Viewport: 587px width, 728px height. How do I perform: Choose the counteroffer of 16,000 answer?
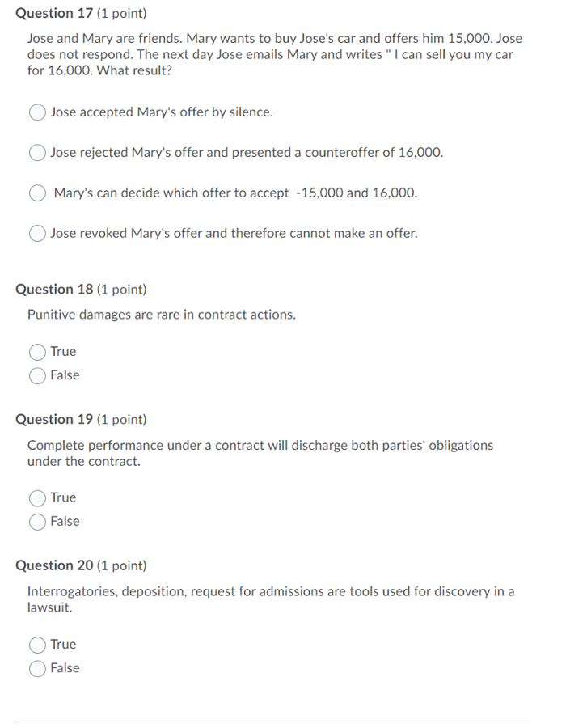[37, 152]
